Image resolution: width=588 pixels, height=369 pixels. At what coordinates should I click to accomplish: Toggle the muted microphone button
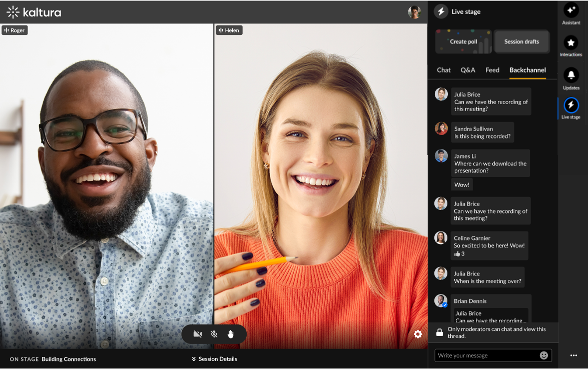pyautogui.click(x=214, y=334)
